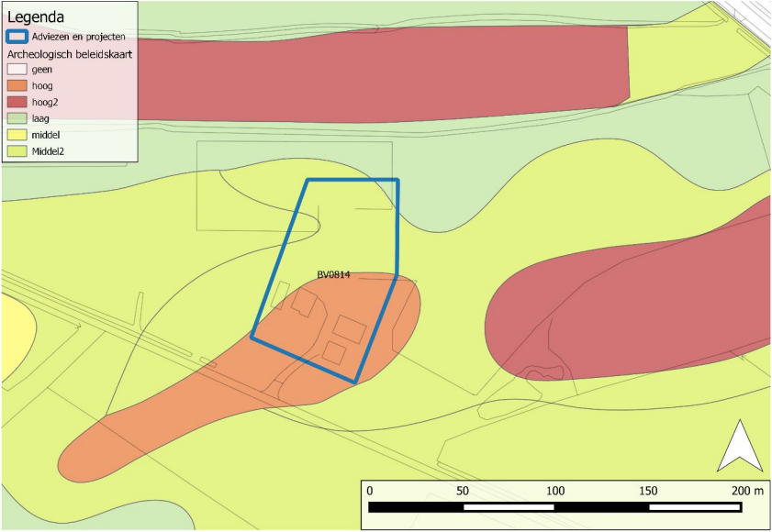Pick the red 'hoog2' legend swatch
This screenshot has height=532, width=772.
tap(17, 102)
